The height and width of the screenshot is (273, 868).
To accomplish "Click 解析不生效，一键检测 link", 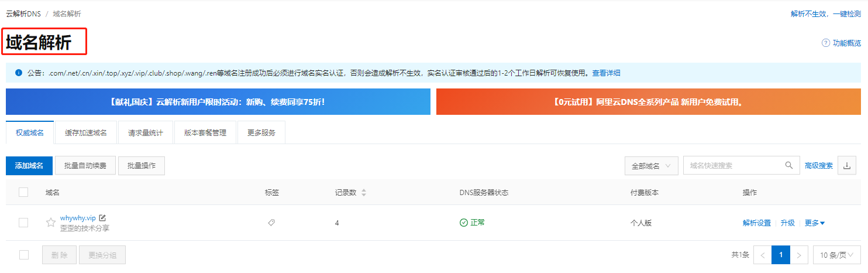I will coord(826,13).
